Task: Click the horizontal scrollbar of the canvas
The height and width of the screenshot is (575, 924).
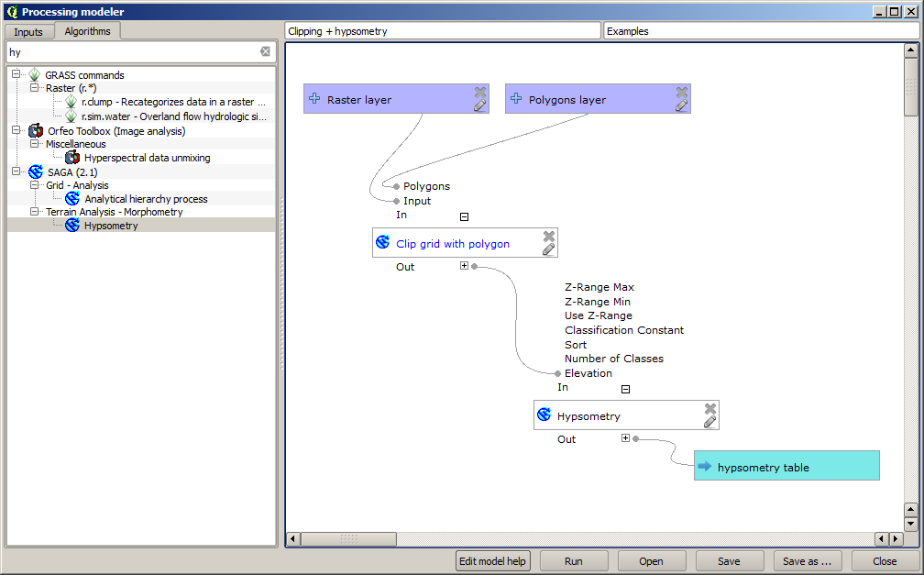Action: (x=348, y=539)
